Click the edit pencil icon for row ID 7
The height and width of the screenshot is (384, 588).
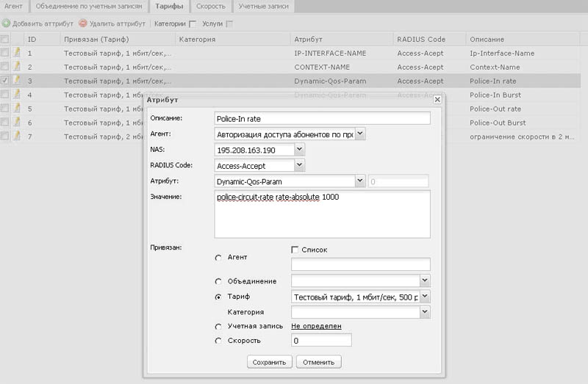click(x=16, y=136)
